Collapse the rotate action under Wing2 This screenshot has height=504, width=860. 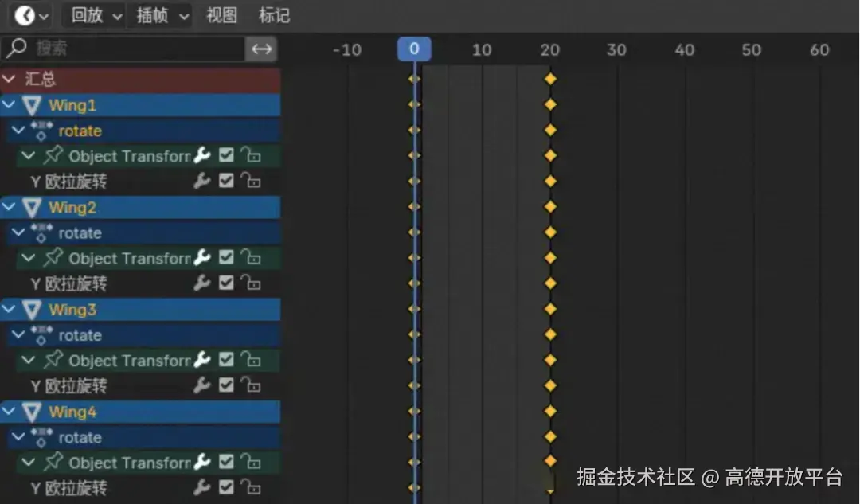tap(18, 232)
